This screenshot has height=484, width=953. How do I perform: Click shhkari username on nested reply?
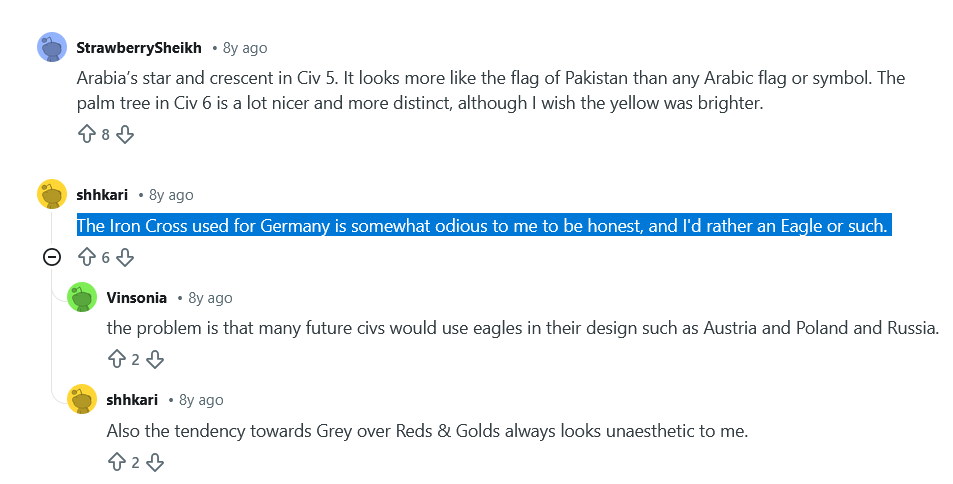click(132, 399)
